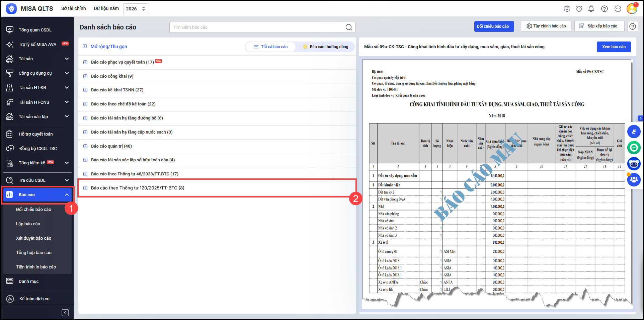Click the Hỗ trợ quyết toán clipboard icon
The width and height of the screenshot is (644, 320).
click(10, 134)
